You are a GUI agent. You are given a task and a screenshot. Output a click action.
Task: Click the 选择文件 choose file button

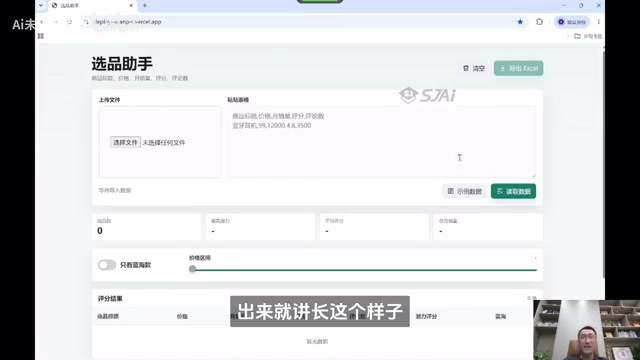click(125, 142)
